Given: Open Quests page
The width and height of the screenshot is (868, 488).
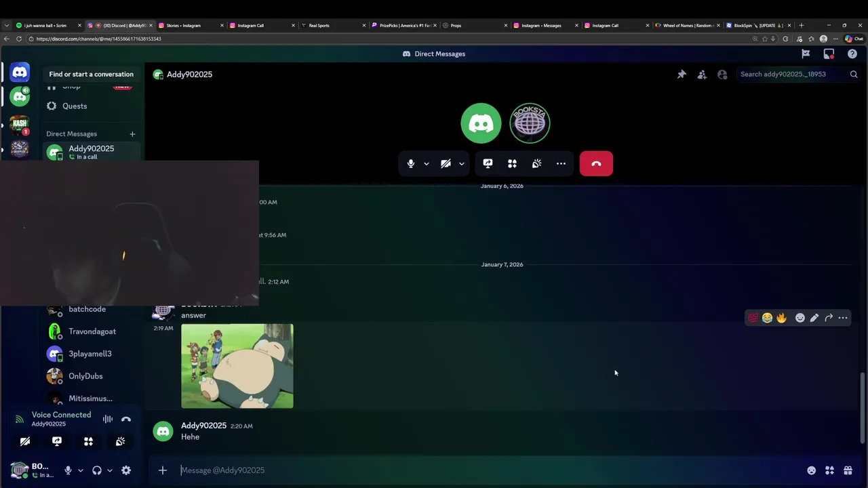Looking at the screenshot, I should (x=75, y=106).
